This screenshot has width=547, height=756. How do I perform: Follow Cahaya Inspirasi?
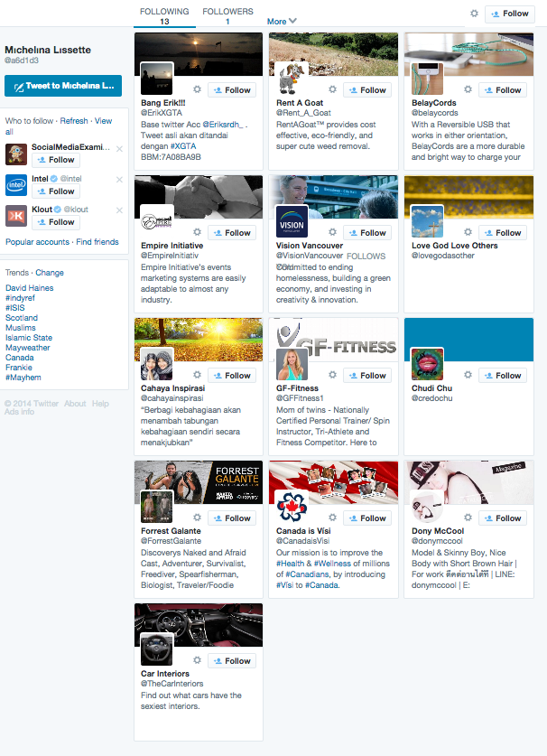point(232,376)
